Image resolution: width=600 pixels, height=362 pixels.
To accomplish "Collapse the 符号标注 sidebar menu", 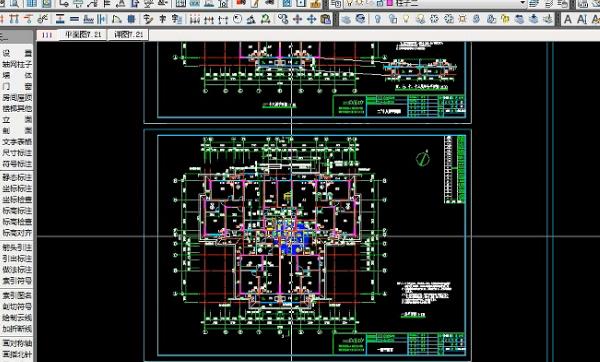I will pos(17,164).
